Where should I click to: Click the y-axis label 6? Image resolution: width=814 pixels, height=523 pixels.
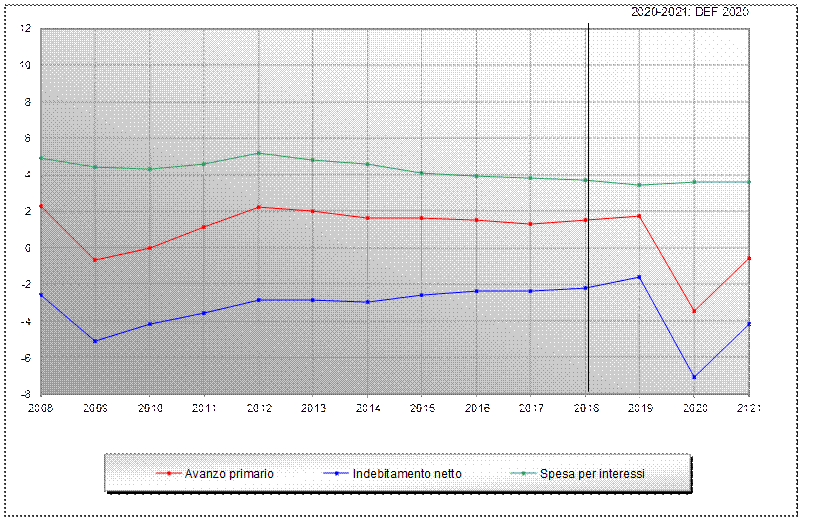tap(28, 138)
